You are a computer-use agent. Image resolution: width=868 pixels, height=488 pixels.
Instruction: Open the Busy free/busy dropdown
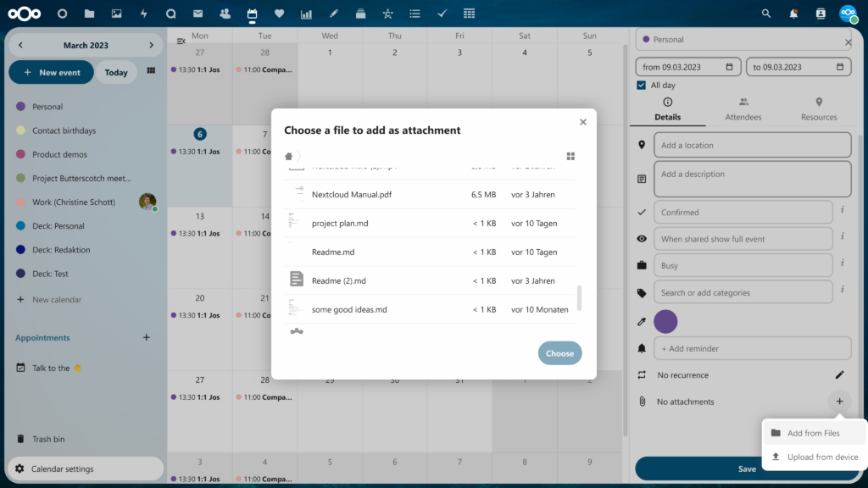coord(743,265)
